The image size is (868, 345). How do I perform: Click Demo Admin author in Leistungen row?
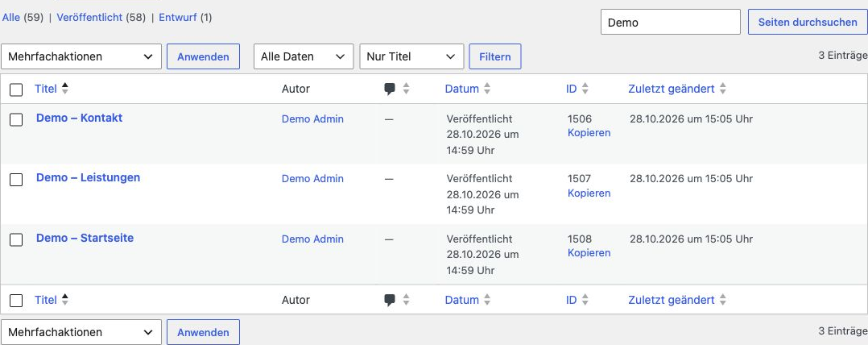[x=312, y=179]
